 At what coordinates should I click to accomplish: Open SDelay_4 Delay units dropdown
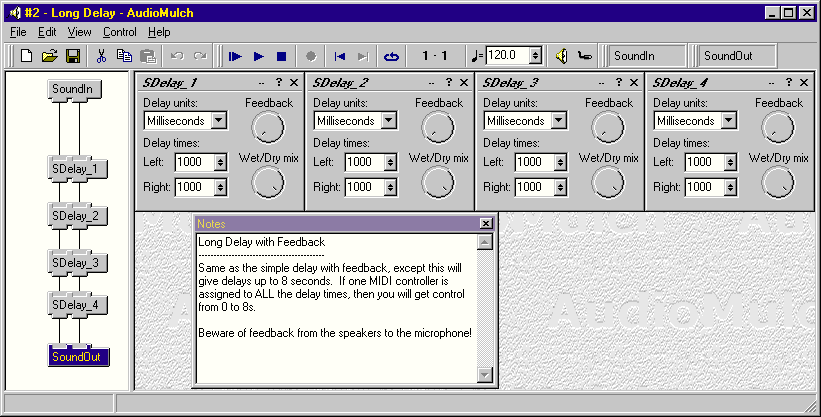(728, 121)
